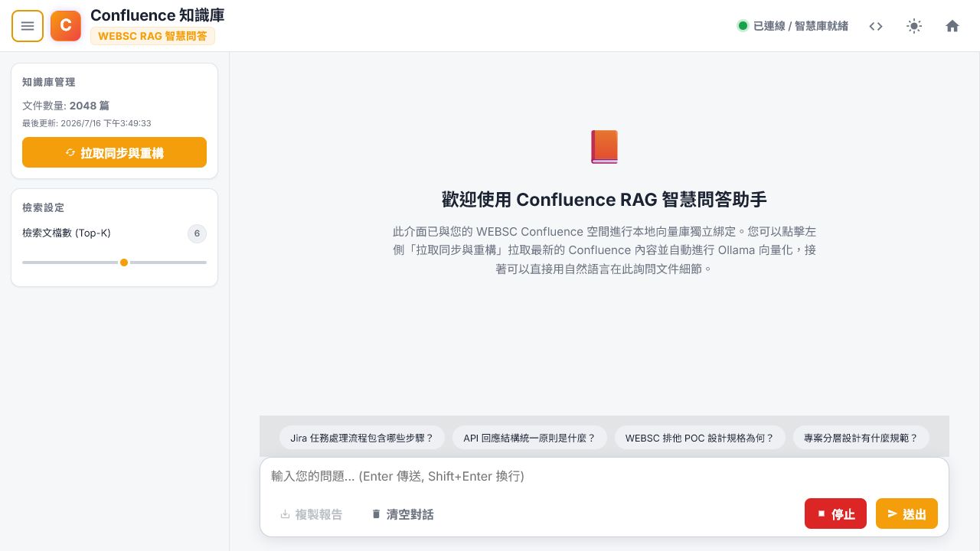Click the 知識庫管理 panel heading
980x551 pixels.
(49, 82)
